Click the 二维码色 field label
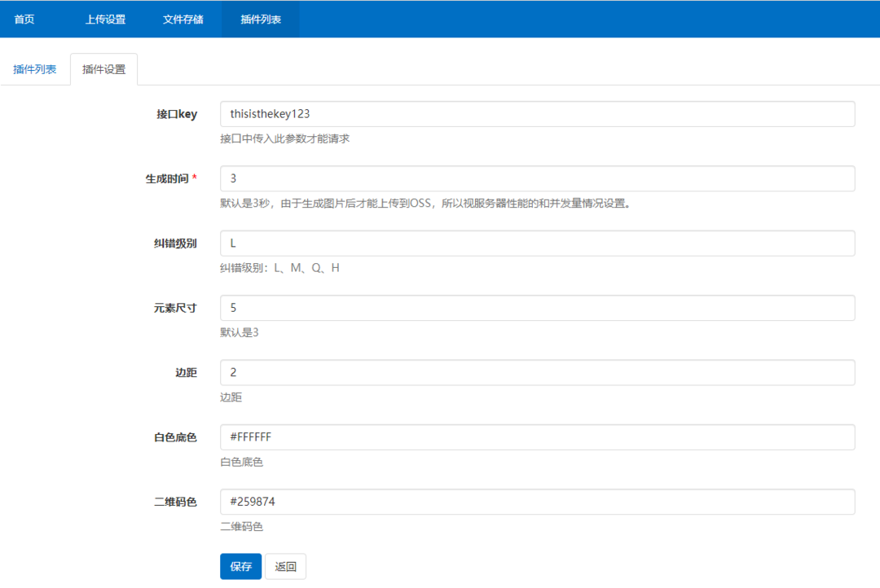This screenshot has width=880, height=588. (x=176, y=502)
